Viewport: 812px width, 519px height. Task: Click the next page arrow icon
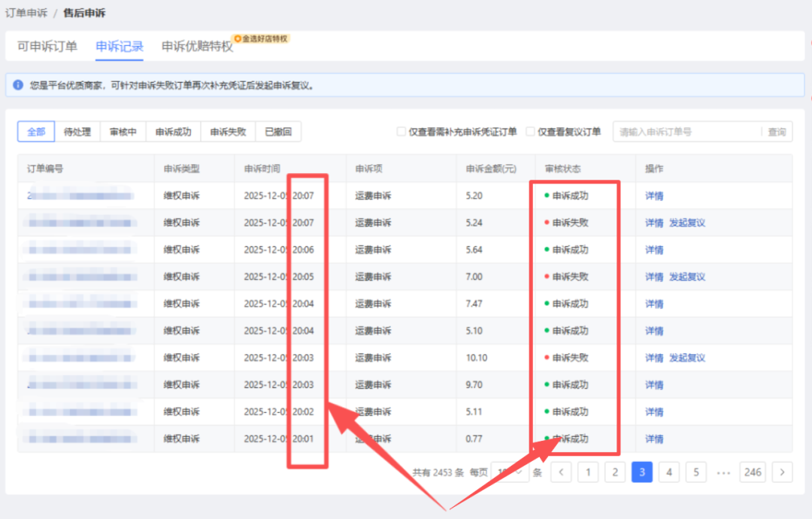pos(782,472)
